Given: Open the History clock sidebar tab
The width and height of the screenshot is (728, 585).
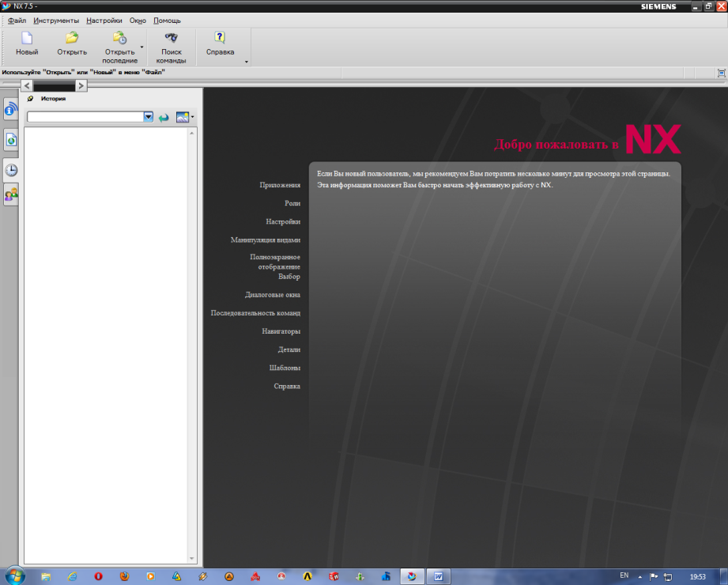Looking at the screenshot, I should 11,170.
